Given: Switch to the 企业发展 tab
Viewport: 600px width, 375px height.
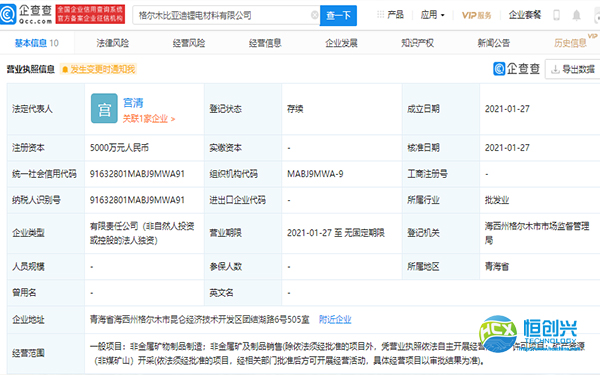Looking at the screenshot, I should [x=341, y=43].
